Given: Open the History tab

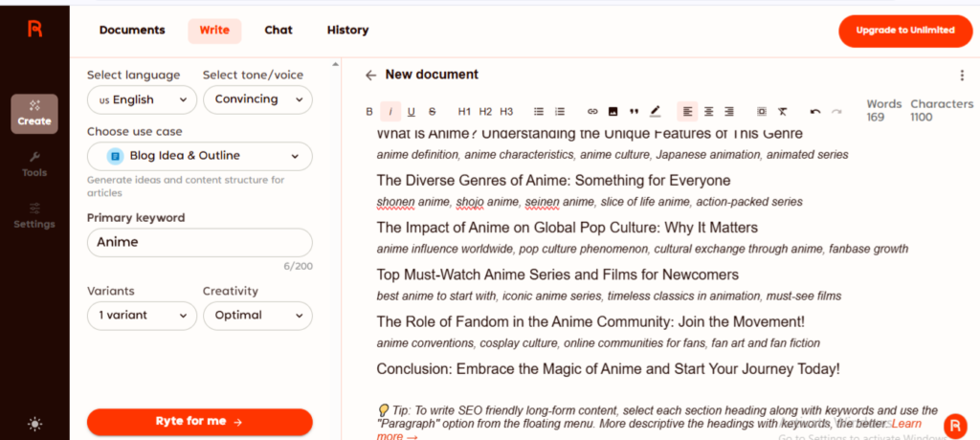Looking at the screenshot, I should pos(347,31).
